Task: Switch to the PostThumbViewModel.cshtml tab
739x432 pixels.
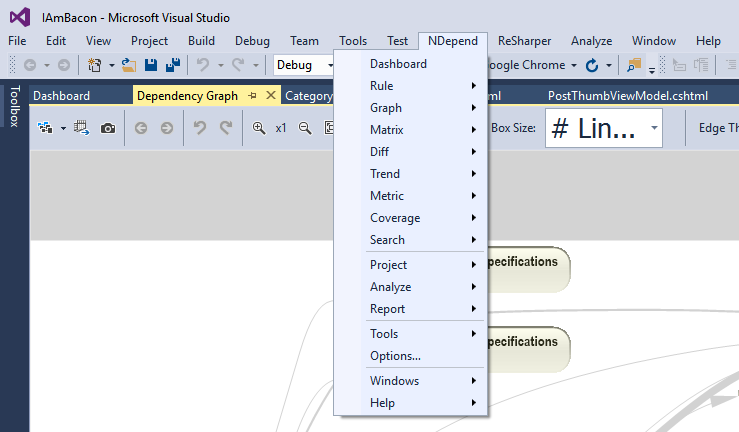Action: 614,96
